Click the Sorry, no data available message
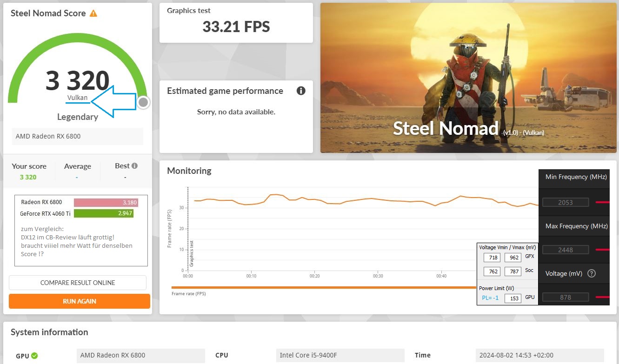 click(x=236, y=112)
